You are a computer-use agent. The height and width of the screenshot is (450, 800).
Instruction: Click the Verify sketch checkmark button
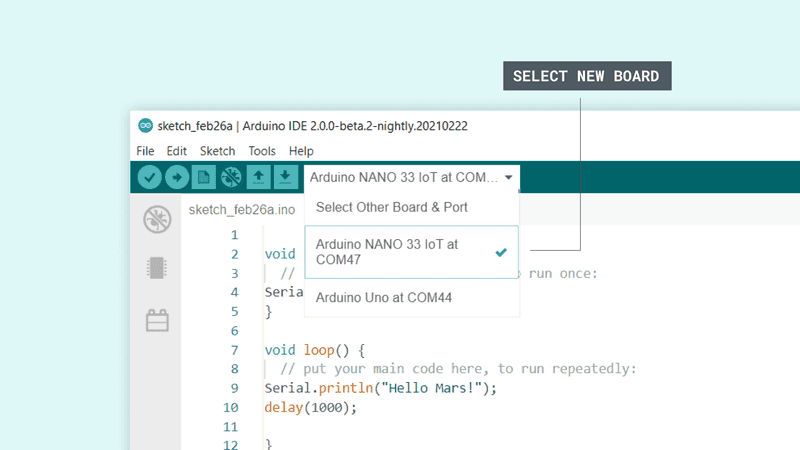point(150,177)
